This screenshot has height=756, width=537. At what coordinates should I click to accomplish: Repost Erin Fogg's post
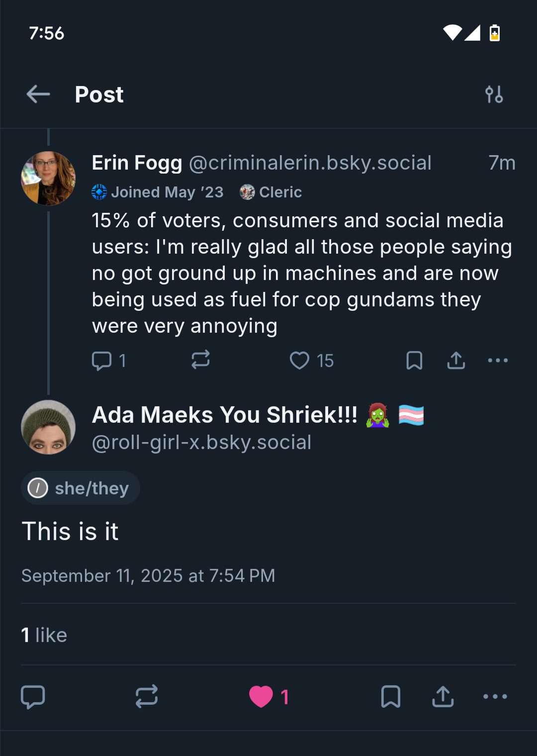click(200, 360)
